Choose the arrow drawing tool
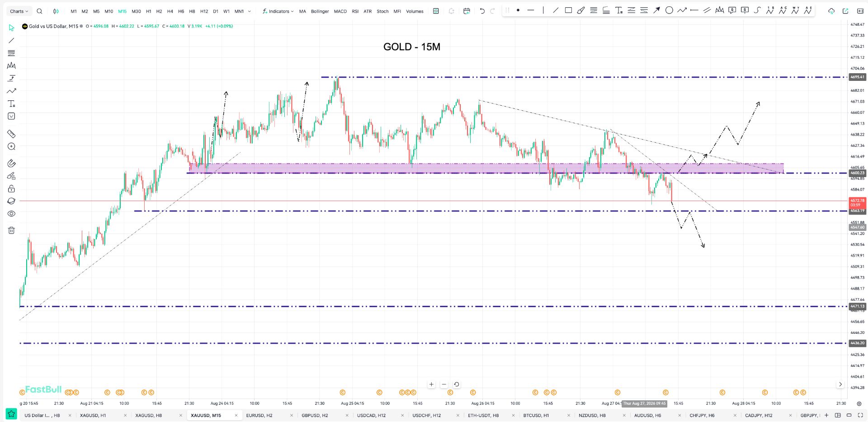Image resolution: width=868 pixels, height=422 pixels. (x=656, y=10)
